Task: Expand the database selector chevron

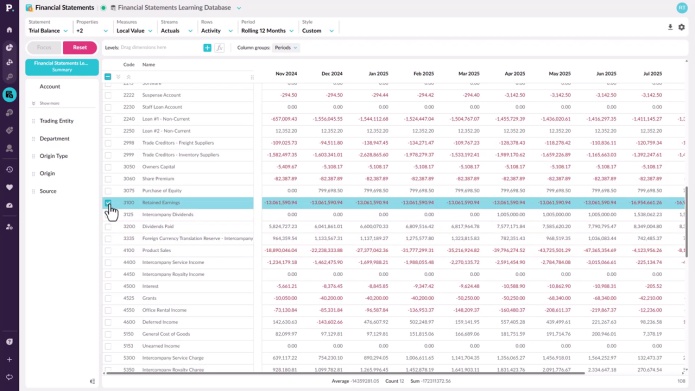Action: [x=239, y=8]
